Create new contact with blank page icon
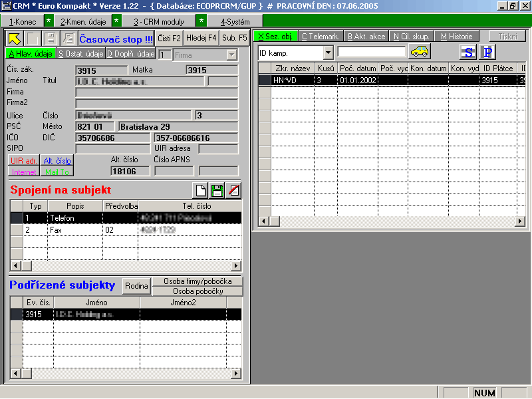The height and width of the screenshot is (399, 532). pyautogui.click(x=200, y=190)
